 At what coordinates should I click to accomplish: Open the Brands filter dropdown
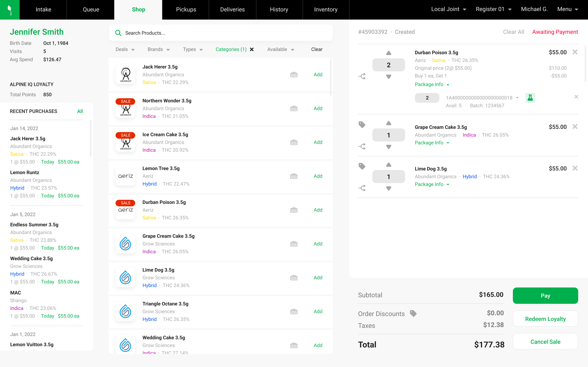click(x=158, y=50)
